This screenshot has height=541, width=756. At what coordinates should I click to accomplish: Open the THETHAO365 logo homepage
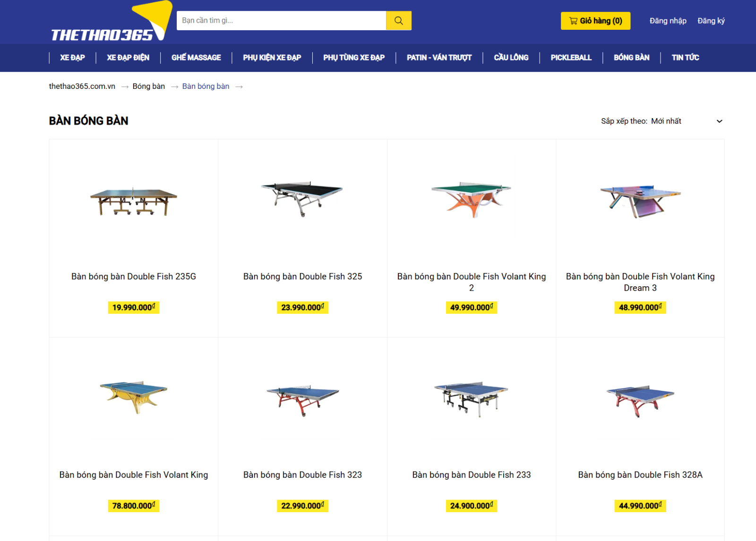pyautogui.click(x=111, y=22)
